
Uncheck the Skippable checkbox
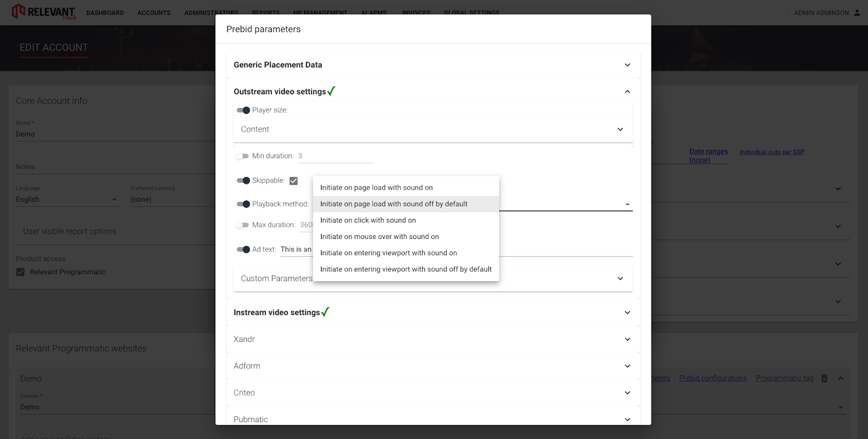point(293,181)
